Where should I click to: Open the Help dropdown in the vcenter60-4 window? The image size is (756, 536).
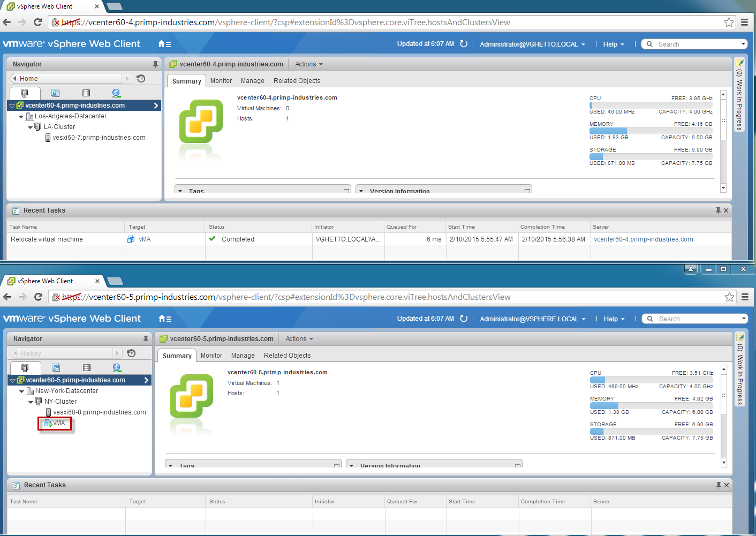[x=614, y=44]
